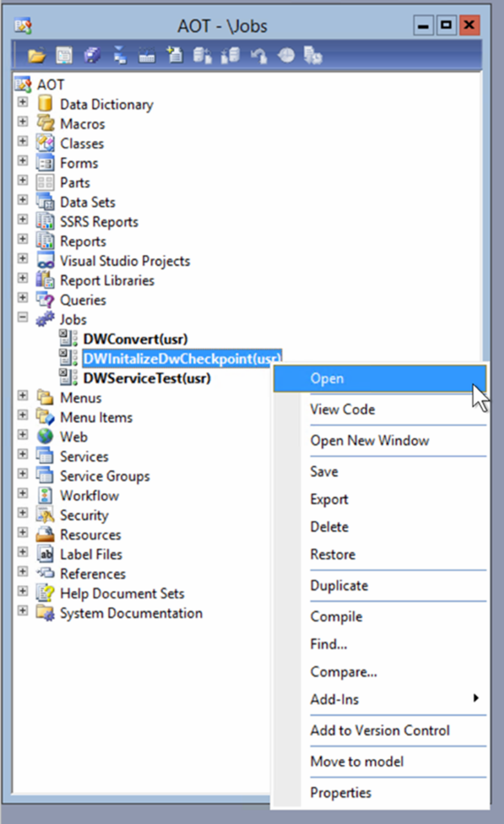Click the open folder toolbar icon

[x=37, y=57]
